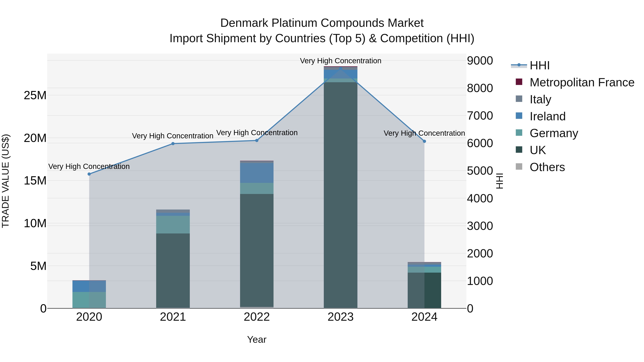Click the Others legend color swatch
644x362 pixels.
(x=519, y=167)
